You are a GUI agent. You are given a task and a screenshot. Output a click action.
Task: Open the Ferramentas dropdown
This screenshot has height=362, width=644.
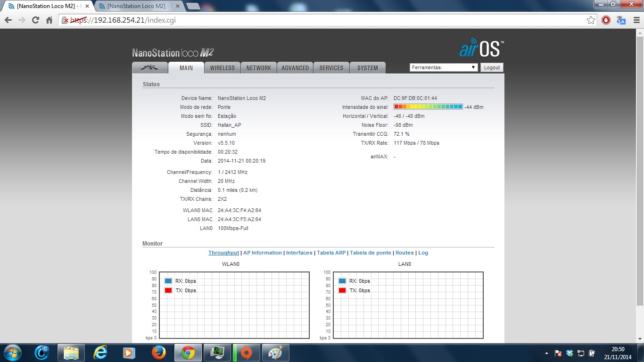444,67
